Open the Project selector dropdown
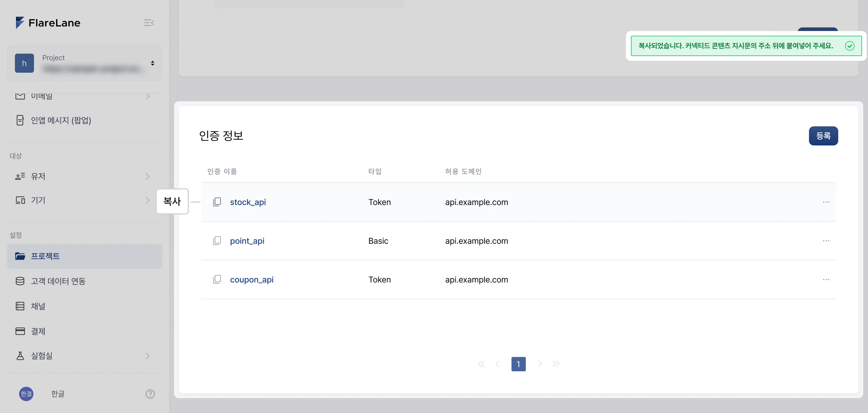The image size is (868, 413). tap(85, 63)
